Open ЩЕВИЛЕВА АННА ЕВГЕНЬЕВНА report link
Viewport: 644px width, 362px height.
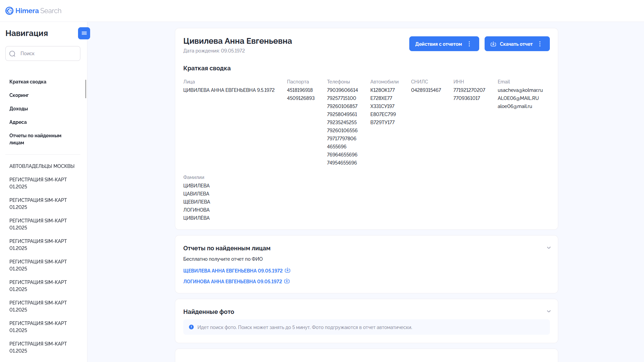coord(233,271)
